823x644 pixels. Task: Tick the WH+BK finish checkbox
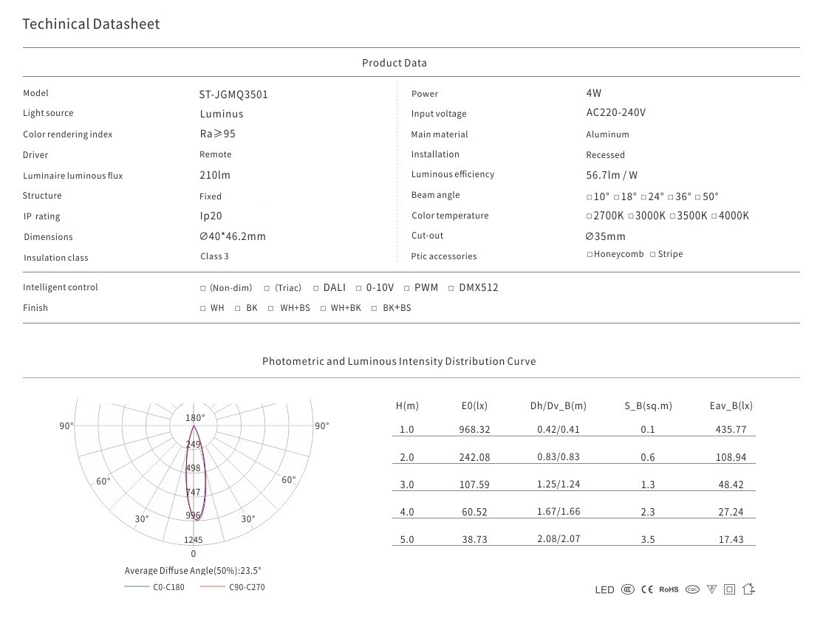click(324, 309)
